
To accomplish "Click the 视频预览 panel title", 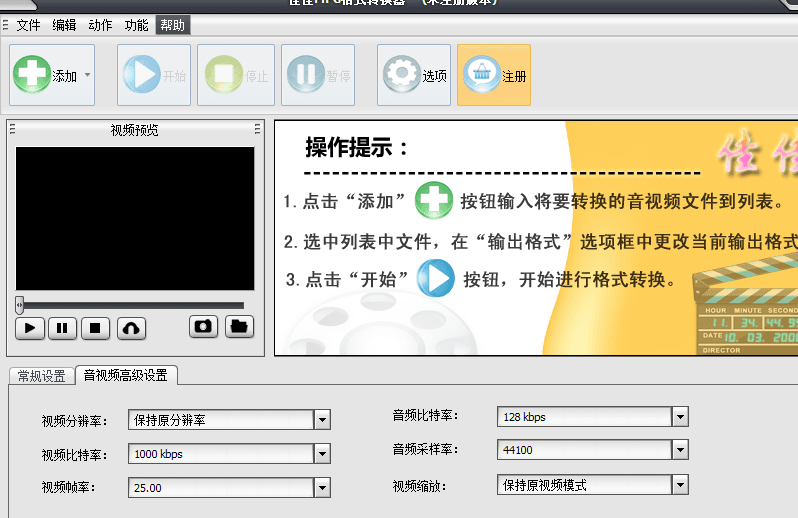I will click(x=134, y=130).
